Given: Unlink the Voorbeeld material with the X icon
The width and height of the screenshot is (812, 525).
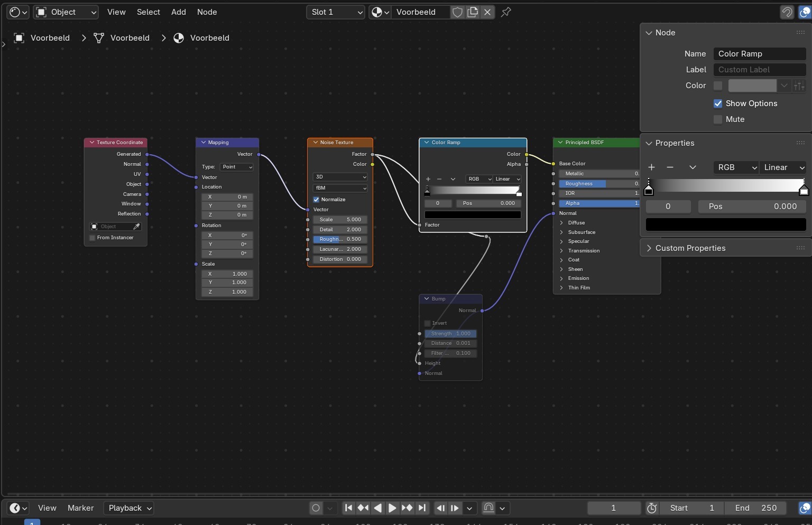Looking at the screenshot, I should point(487,12).
